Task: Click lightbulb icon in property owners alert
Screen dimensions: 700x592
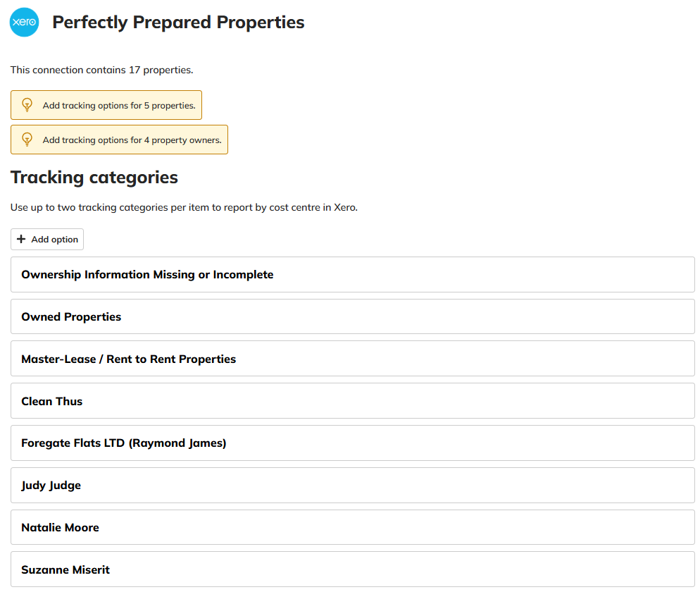Action: (x=27, y=140)
